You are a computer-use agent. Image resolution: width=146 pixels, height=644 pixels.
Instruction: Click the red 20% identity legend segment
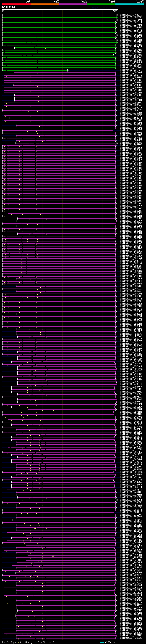pos(16,4)
